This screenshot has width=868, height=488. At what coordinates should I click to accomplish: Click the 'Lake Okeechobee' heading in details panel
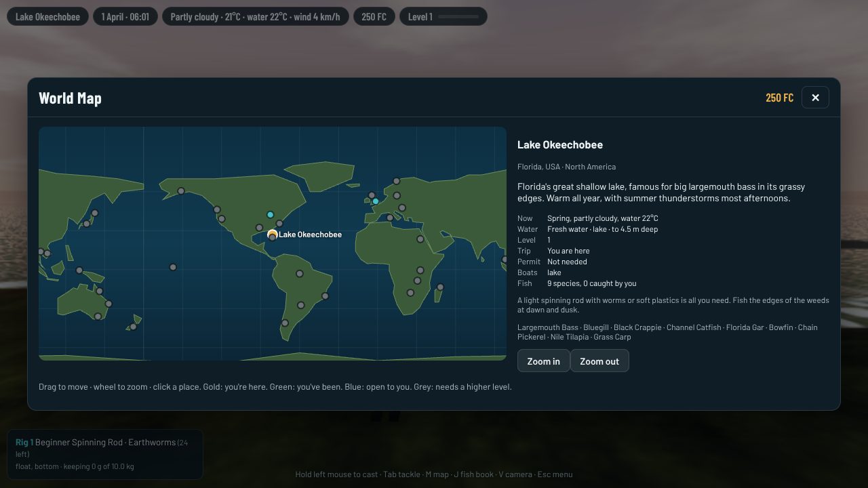click(x=560, y=144)
